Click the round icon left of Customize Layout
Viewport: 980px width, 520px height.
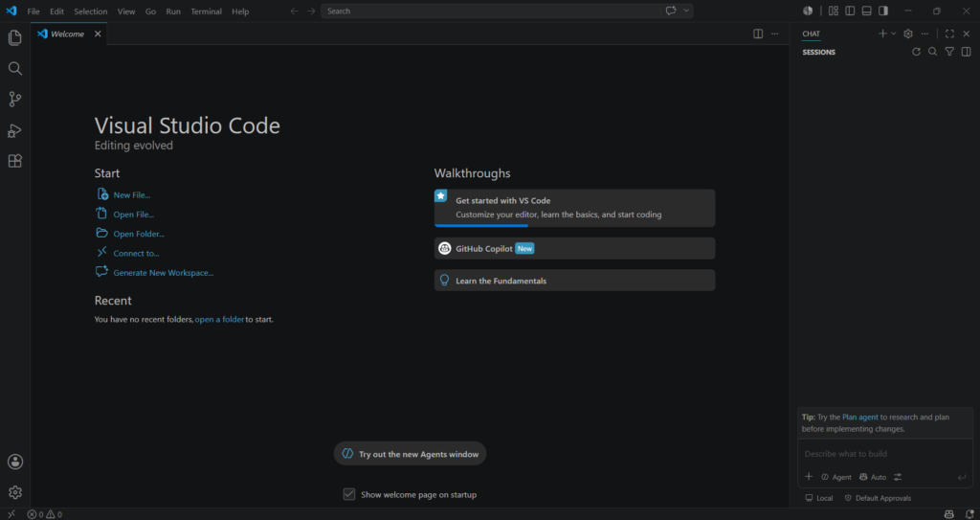tap(808, 11)
